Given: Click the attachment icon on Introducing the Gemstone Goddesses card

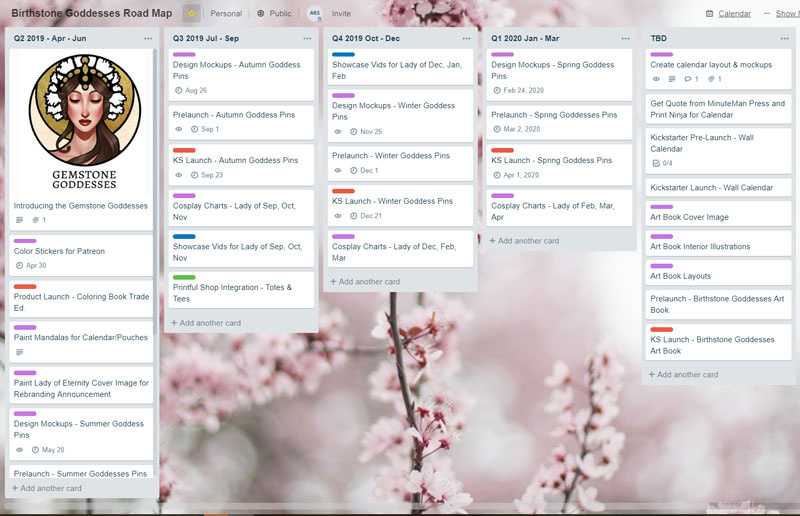Looking at the screenshot, I should 35,220.
